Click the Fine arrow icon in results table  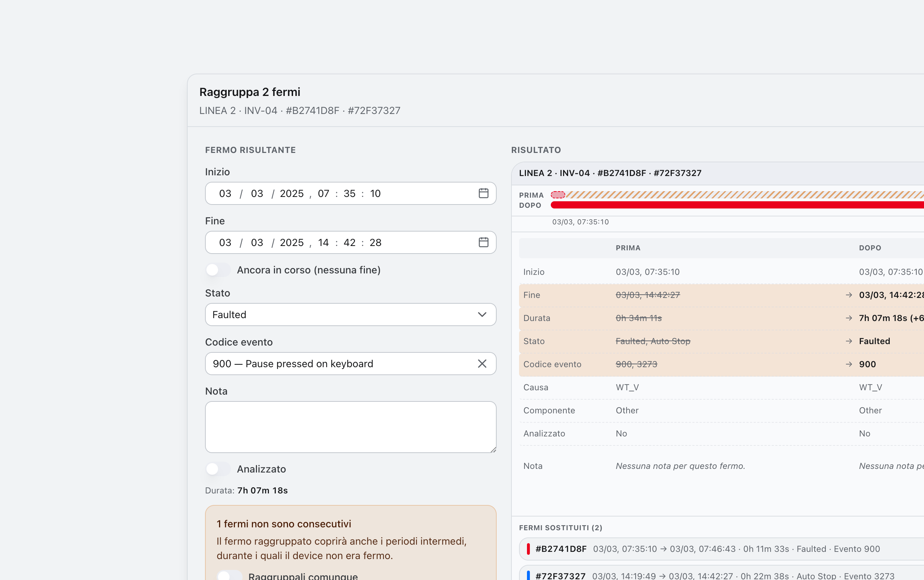coord(849,295)
